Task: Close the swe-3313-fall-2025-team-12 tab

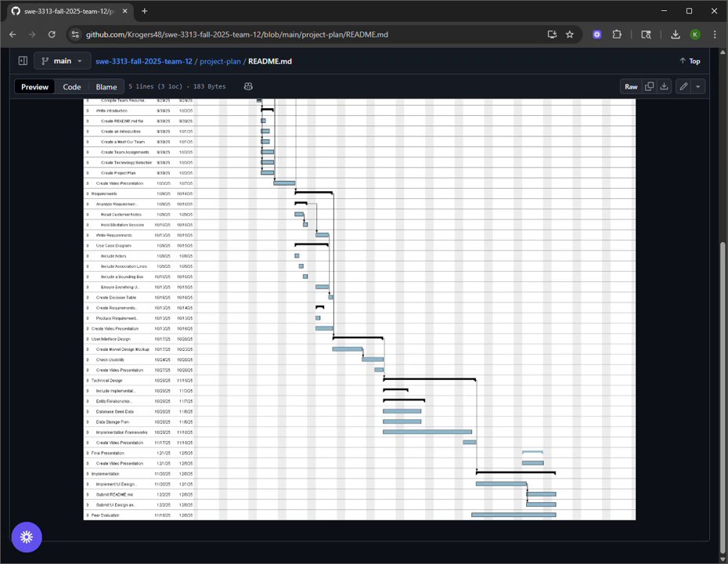Action: [x=125, y=11]
